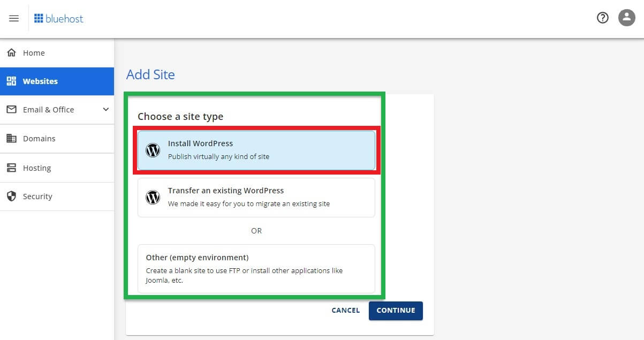Open the hamburger navigation menu
This screenshot has width=644, height=340.
coord(14,18)
